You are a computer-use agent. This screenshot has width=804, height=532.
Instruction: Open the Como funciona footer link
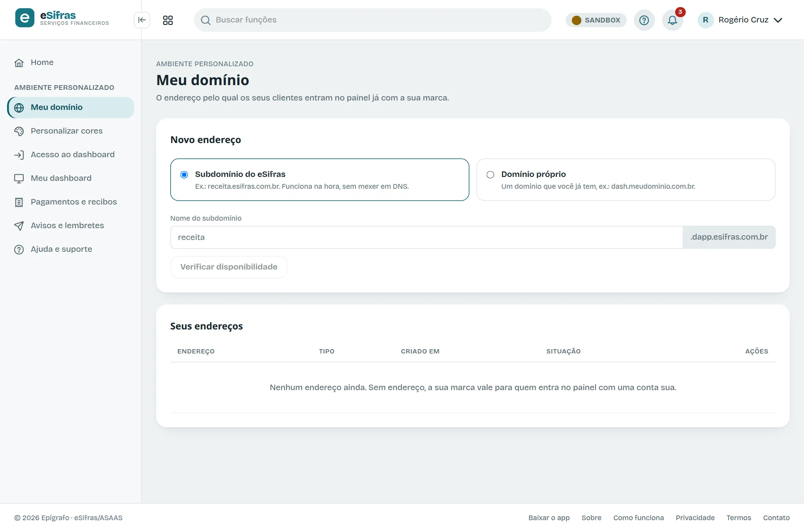click(638, 518)
